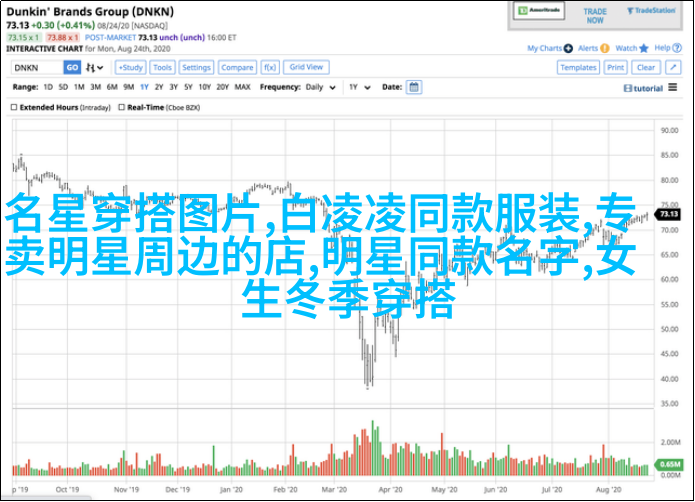
Task: Click the blue GO button
Action: pos(72,68)
